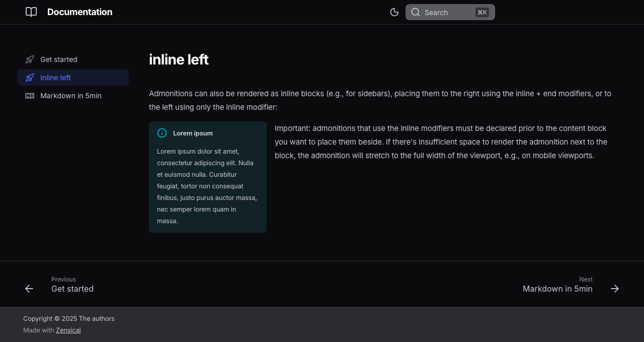
Task: Open the Zensical link in the footer
Action: 68,330
